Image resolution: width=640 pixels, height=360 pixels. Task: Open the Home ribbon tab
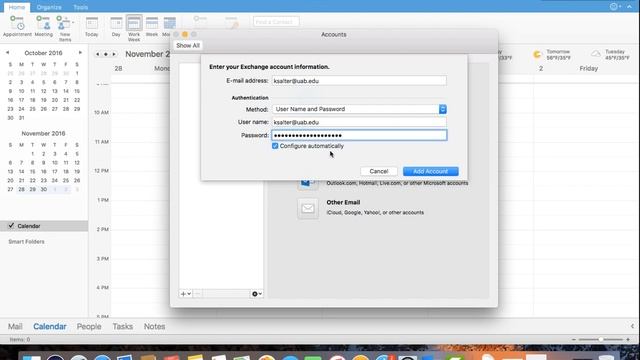(x=17, y=7)
